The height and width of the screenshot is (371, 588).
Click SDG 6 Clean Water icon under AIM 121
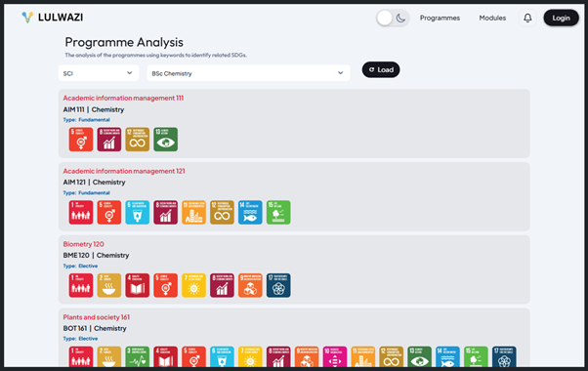tap(138, 213)
